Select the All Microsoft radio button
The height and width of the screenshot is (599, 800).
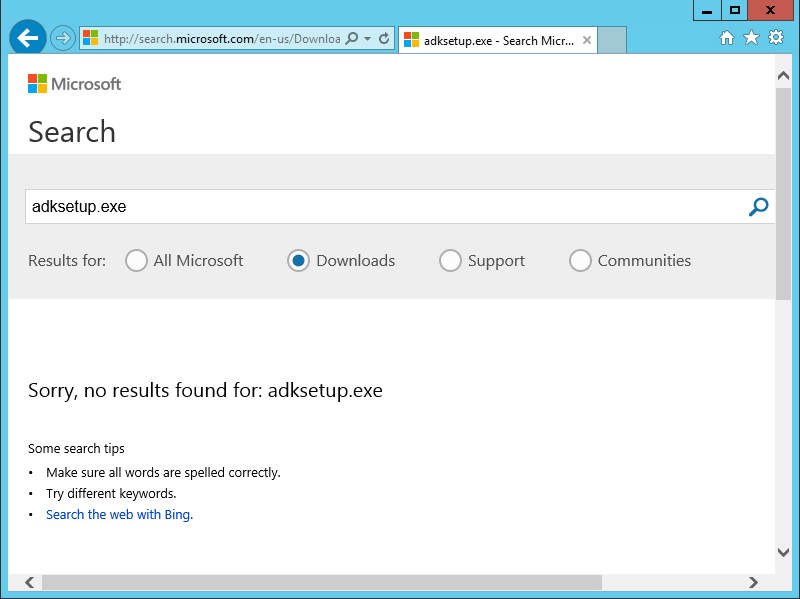pyautogui.click(x=136, y=261)
